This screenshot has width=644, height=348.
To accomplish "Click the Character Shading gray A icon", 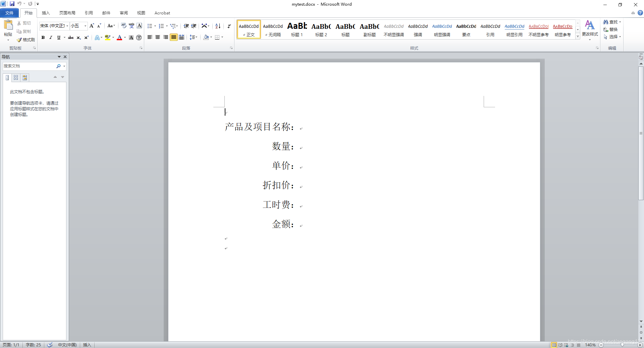I will click(x=131, y=38).
